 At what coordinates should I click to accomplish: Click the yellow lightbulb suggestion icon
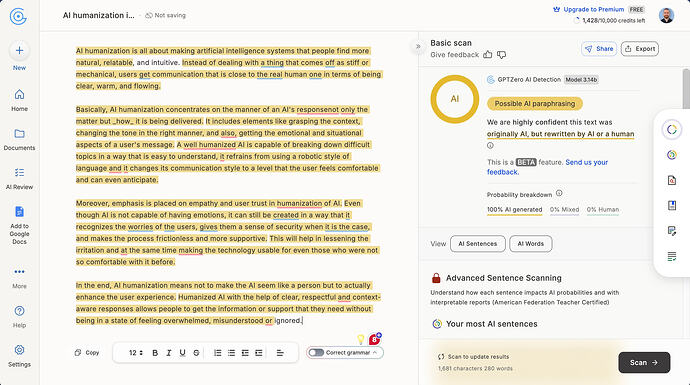pyautogui.click(x=361, y=339)
